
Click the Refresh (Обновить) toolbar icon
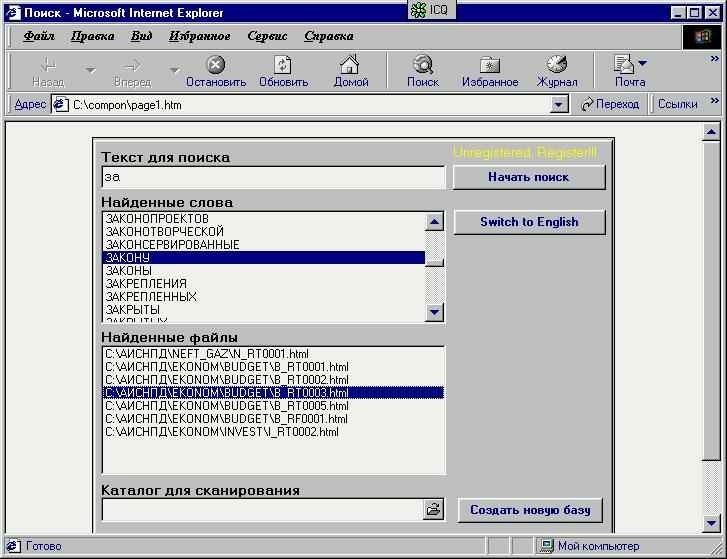tap(283, 66)
